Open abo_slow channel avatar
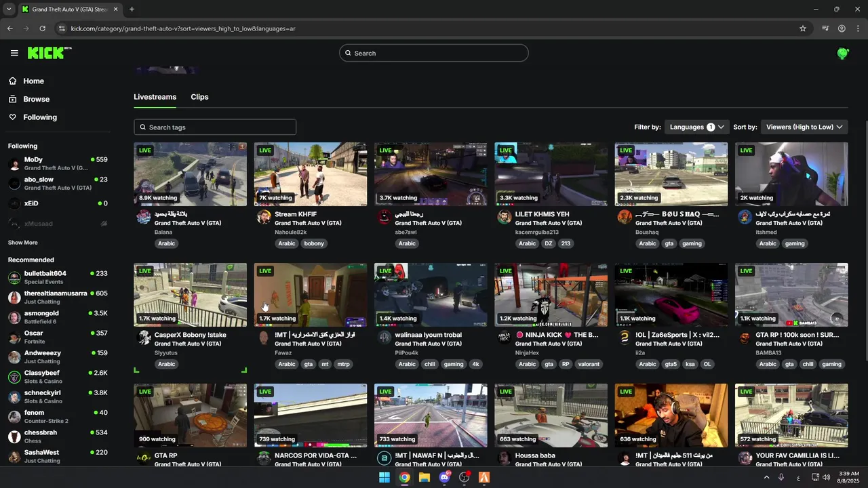The height and width of the screenshot is (488, 868). [14, 183]
